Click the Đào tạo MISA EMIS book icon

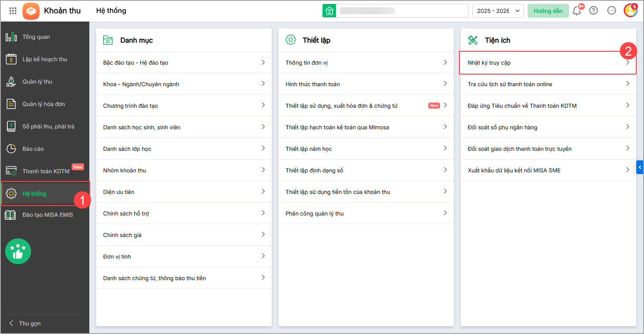[11, 215]
